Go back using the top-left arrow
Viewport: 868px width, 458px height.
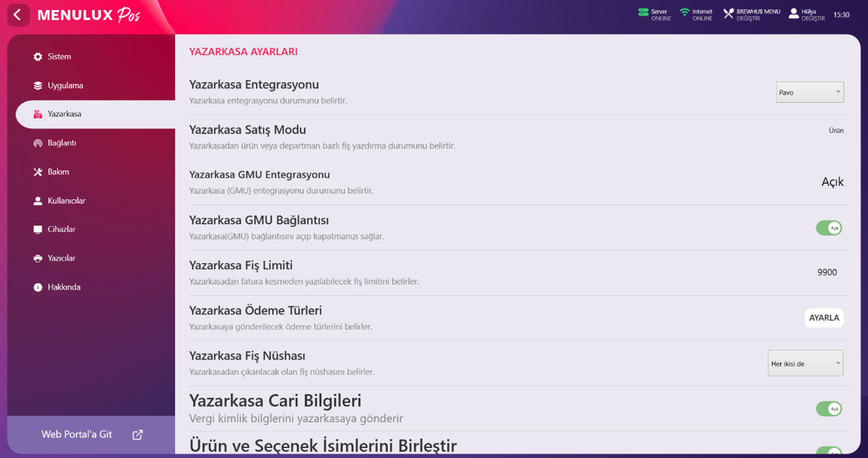tap(18, 14)
